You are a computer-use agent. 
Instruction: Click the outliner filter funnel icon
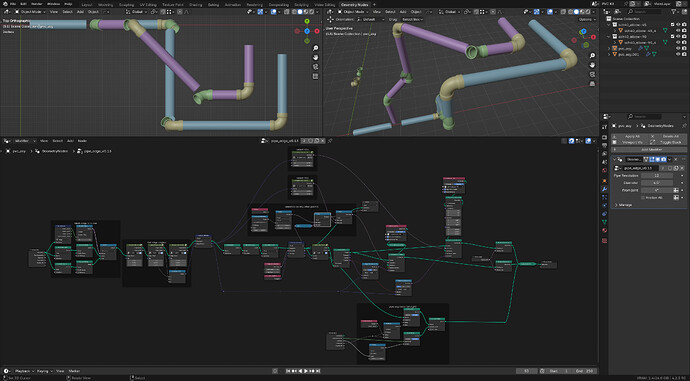674,11
